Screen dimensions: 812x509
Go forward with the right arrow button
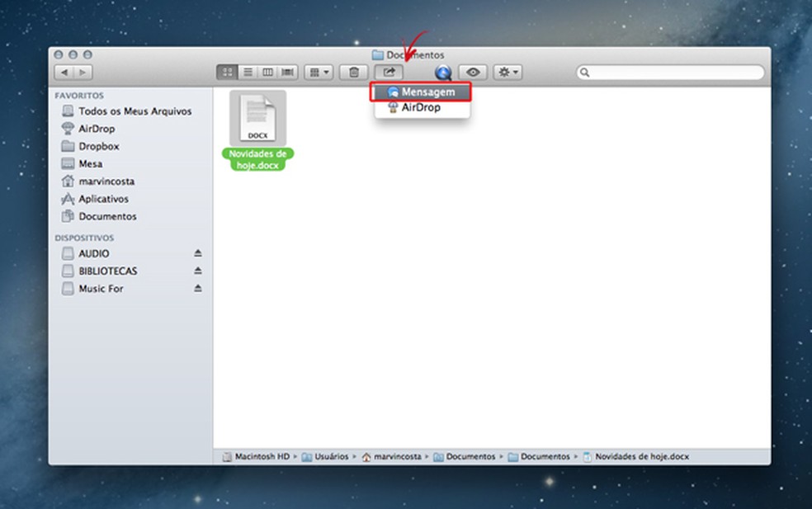pyautogui.click(x=83, y=73)
